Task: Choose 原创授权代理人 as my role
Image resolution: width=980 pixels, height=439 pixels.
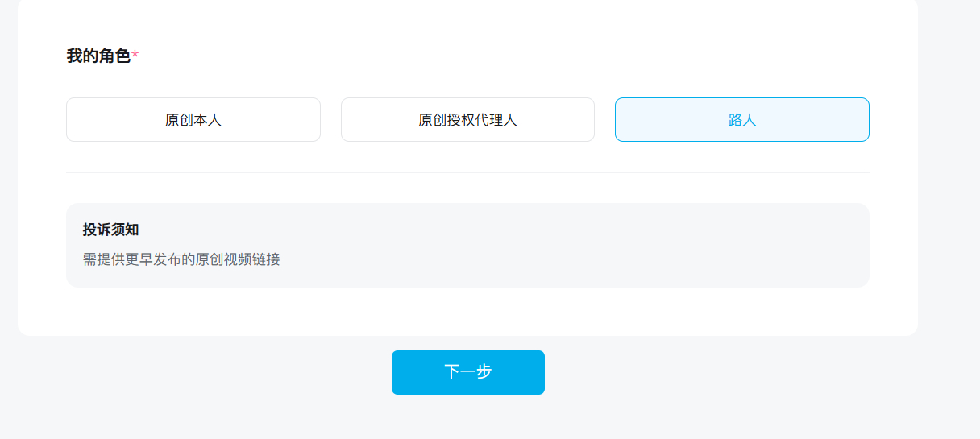Action: [x=467, y=120]
